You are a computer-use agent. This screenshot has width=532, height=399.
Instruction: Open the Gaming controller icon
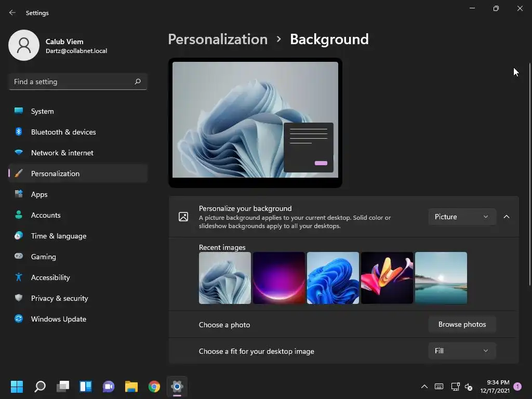[19, 256]
